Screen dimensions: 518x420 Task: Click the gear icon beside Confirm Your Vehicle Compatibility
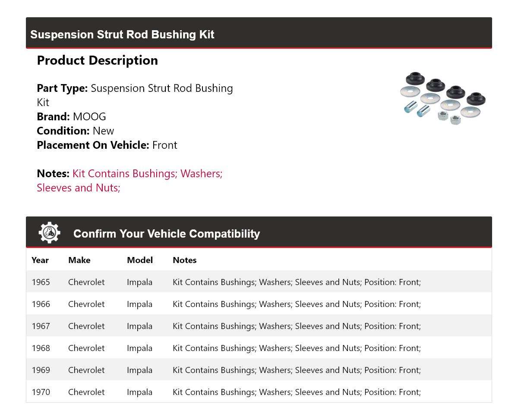pos(50,233)
